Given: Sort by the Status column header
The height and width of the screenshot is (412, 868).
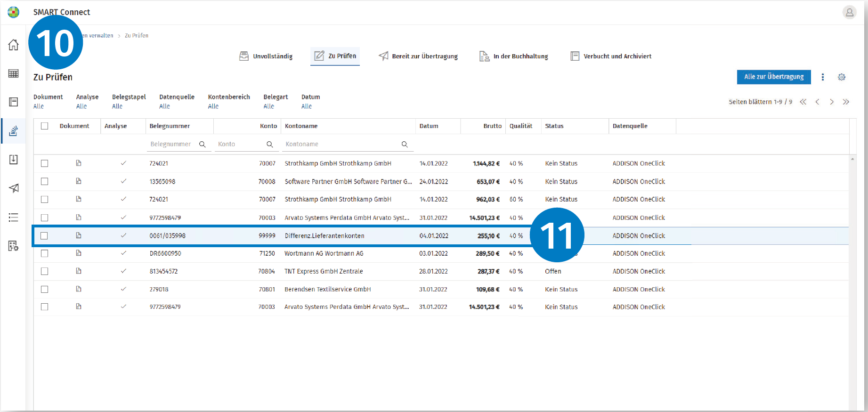Looking at the screenshot, I should click(x=554, y=126).
